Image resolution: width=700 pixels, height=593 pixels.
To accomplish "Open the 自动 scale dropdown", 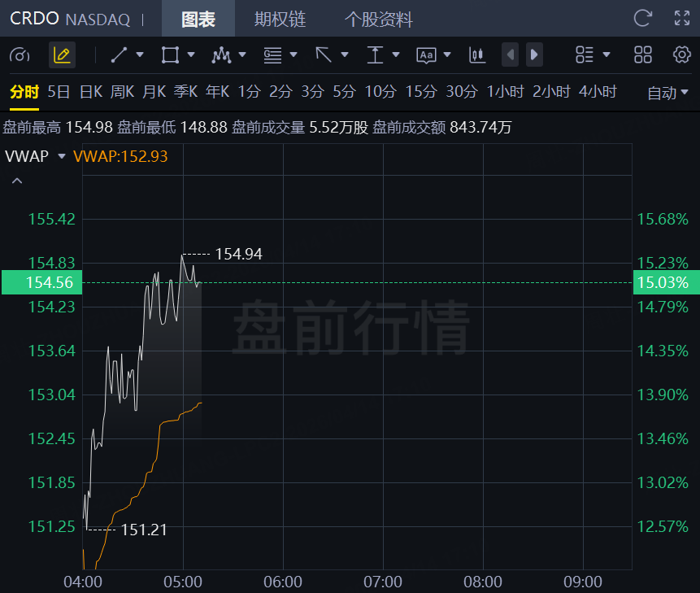I will (667, 93).
